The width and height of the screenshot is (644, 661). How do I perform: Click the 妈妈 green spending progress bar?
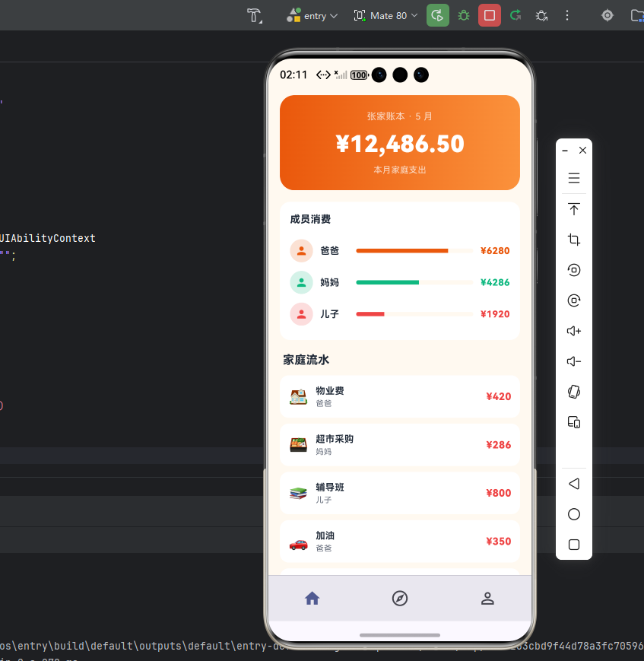[x=414, y=282]
